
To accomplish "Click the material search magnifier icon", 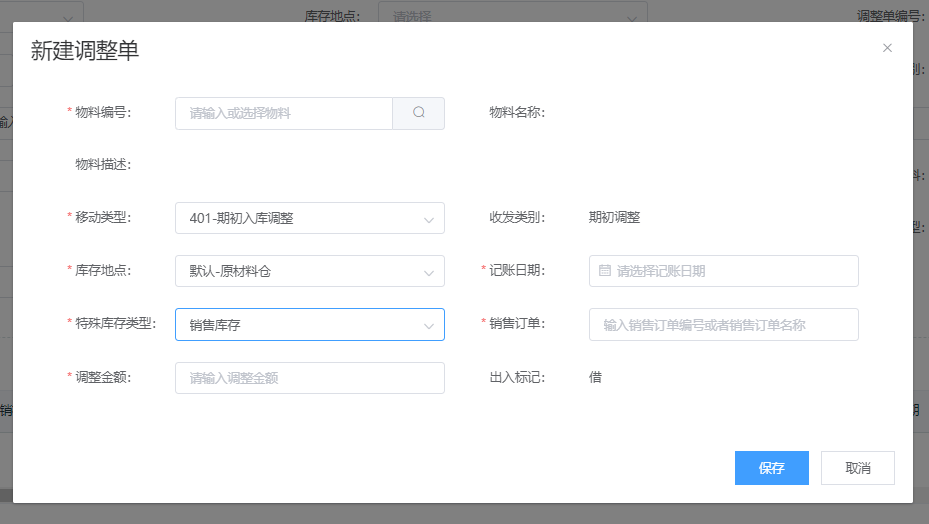I will pos(418,113).
